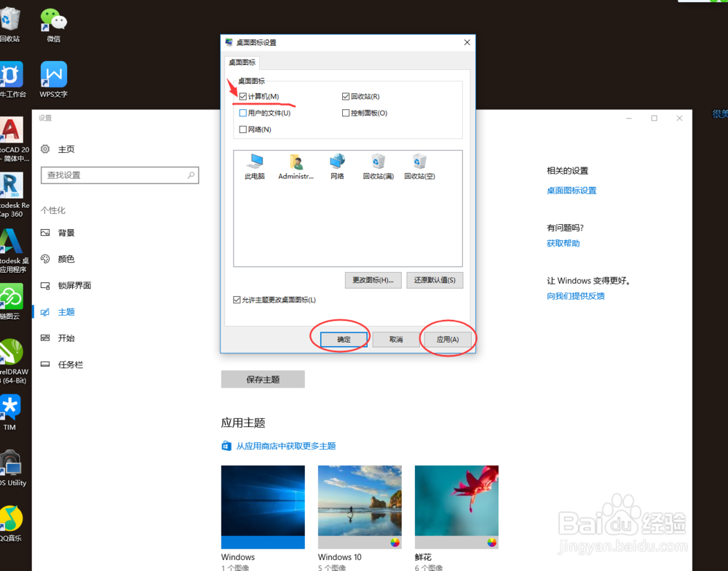Select the 回收站(空) icon in list
This screenshot has width=728, height=571.
pos(419,167)
